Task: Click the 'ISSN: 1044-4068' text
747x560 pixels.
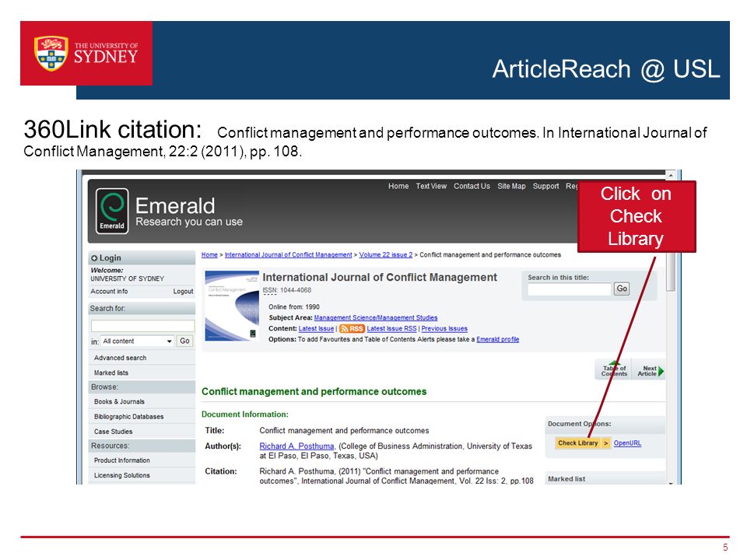Action: 287,290
